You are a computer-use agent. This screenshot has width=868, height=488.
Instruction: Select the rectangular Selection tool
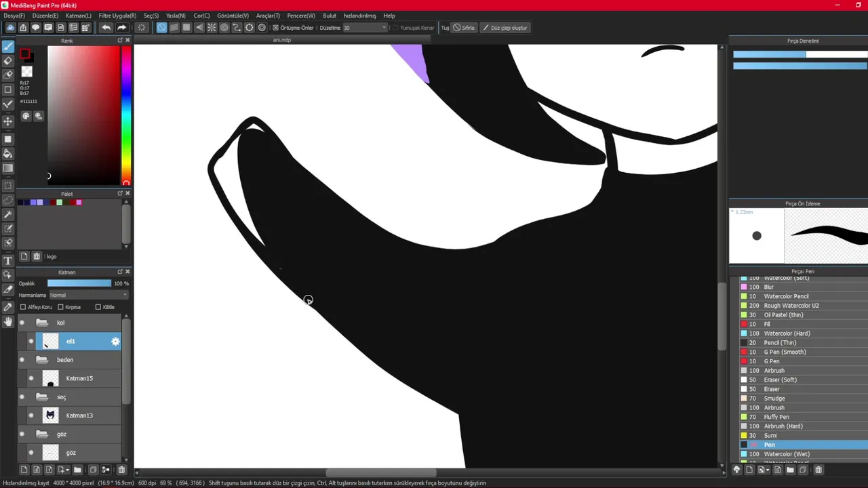click(8, 185)
